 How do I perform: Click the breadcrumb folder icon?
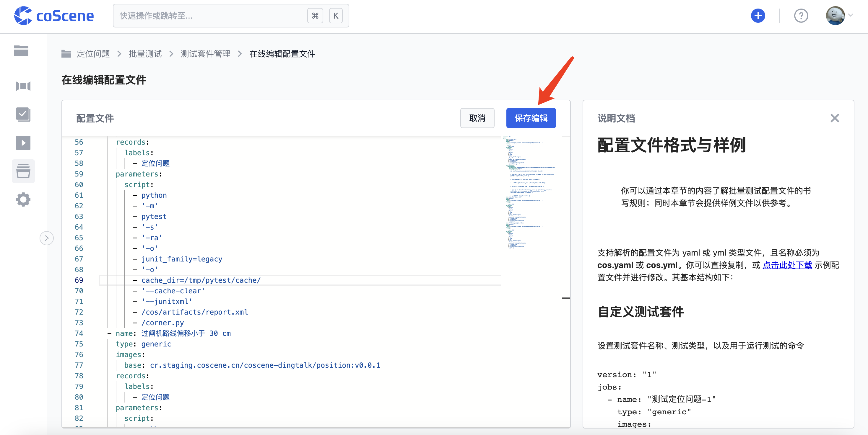click(x=66, y=53)
